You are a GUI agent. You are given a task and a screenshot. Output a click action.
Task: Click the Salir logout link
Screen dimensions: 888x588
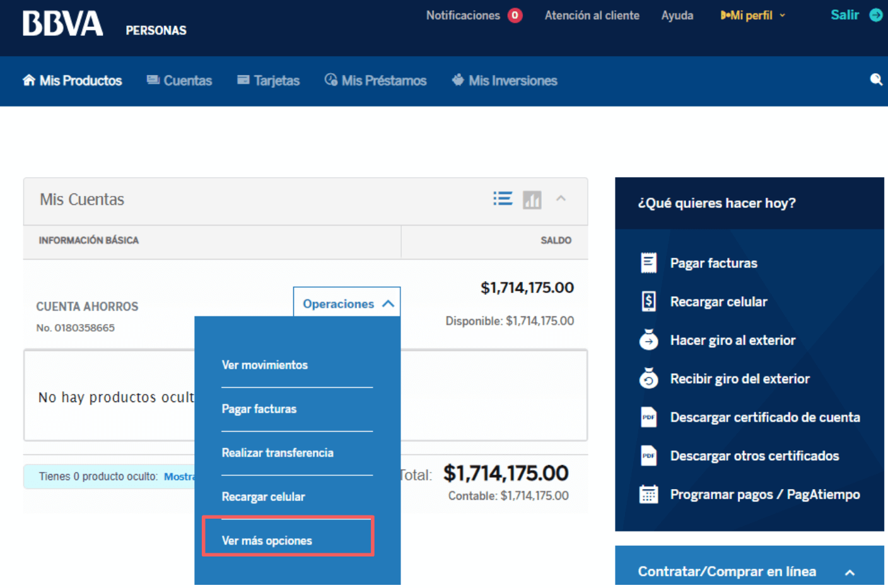tap(844, 15)
